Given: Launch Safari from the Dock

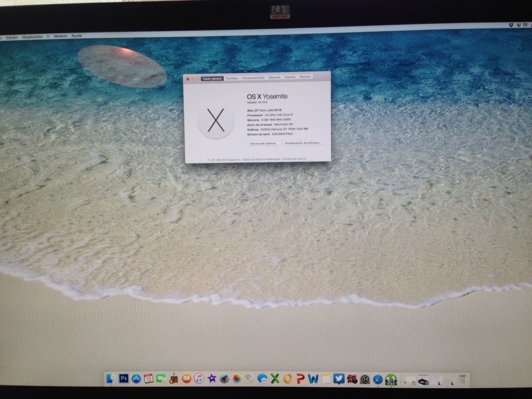Looking at the screenshot, I should tap(377, 379).
